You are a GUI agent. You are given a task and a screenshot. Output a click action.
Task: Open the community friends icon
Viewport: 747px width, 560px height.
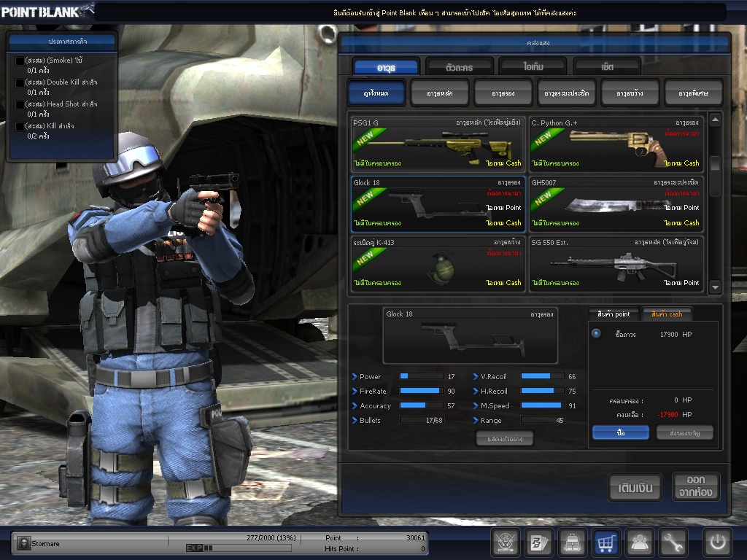click(x=640, y=542)
